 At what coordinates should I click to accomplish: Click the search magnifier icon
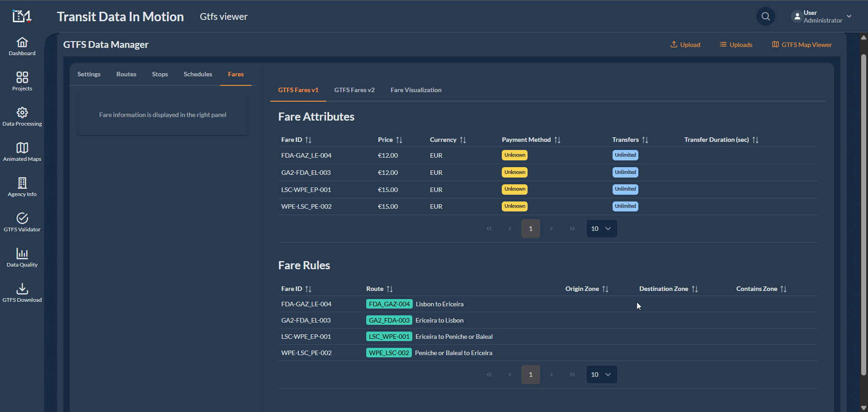click(x=765, y=17)
